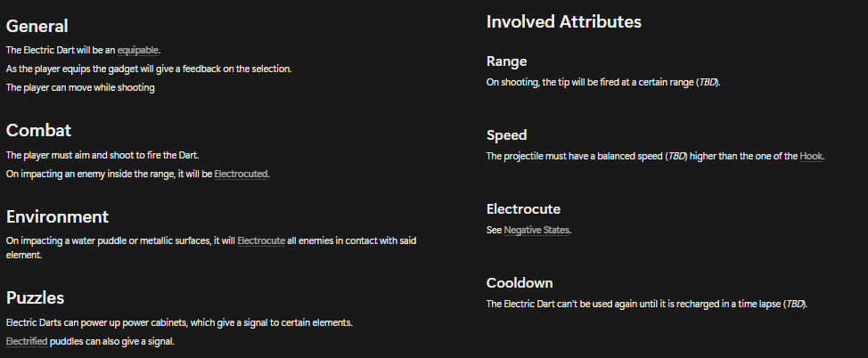Click the "Environment" section heading

(x=57, y=216)
